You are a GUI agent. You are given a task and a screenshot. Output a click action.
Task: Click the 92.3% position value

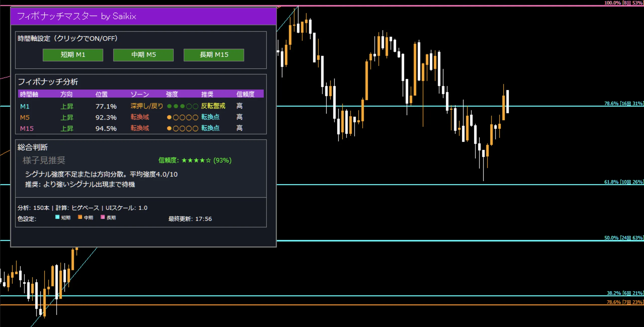pos(106,117)
